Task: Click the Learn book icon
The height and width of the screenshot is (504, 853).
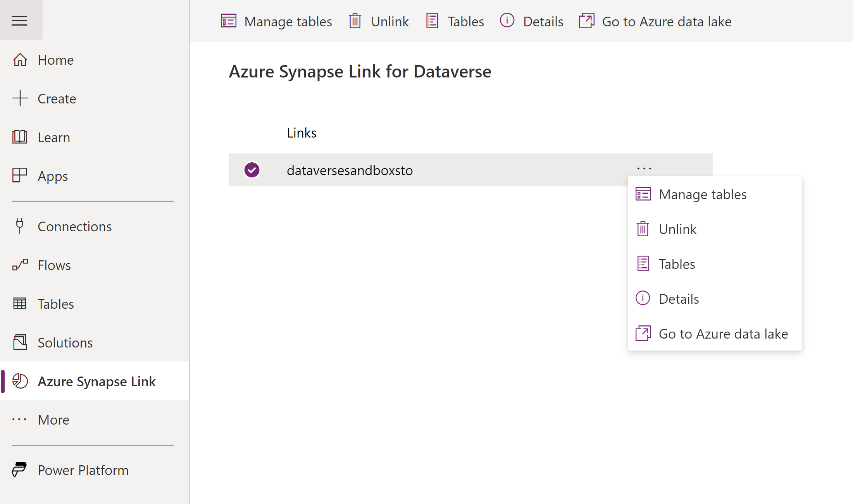Action: pyautogui.click(x=20, y=137)
